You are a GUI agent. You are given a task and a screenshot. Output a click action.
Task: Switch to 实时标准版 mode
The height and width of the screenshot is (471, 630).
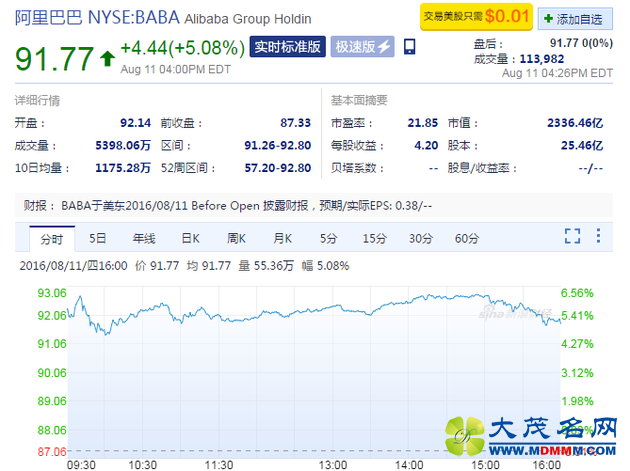pyautogui.click(x=287, y=47)
